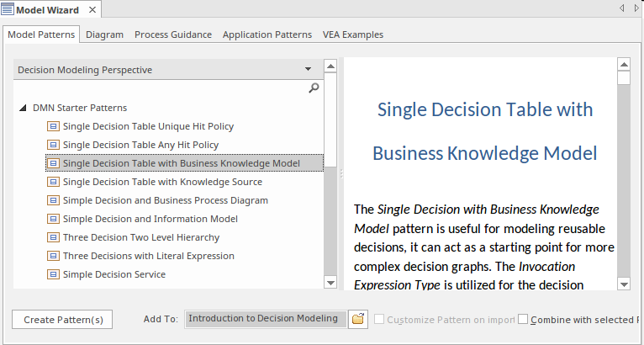Open the Process Guidance tab

(173, 34)
